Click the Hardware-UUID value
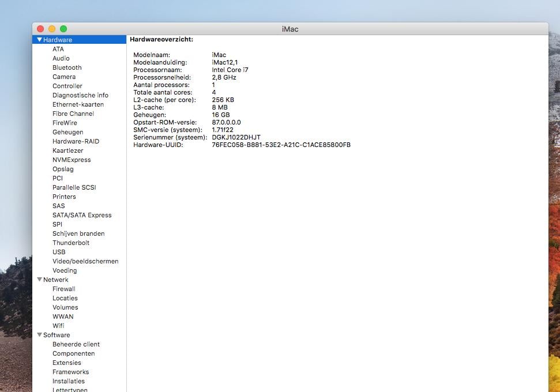The image size is (560, 392). click(x=281, y=145)
